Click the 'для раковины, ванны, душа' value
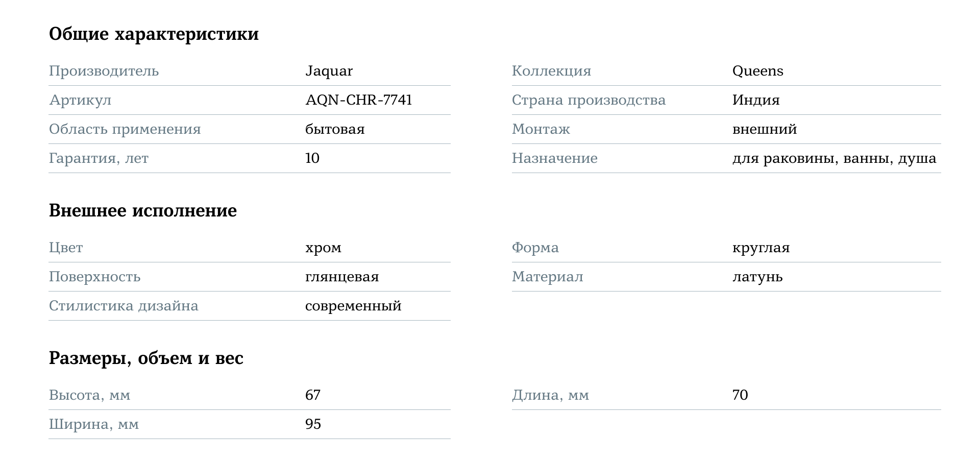980x461 pixels. [x=834, y=158]
